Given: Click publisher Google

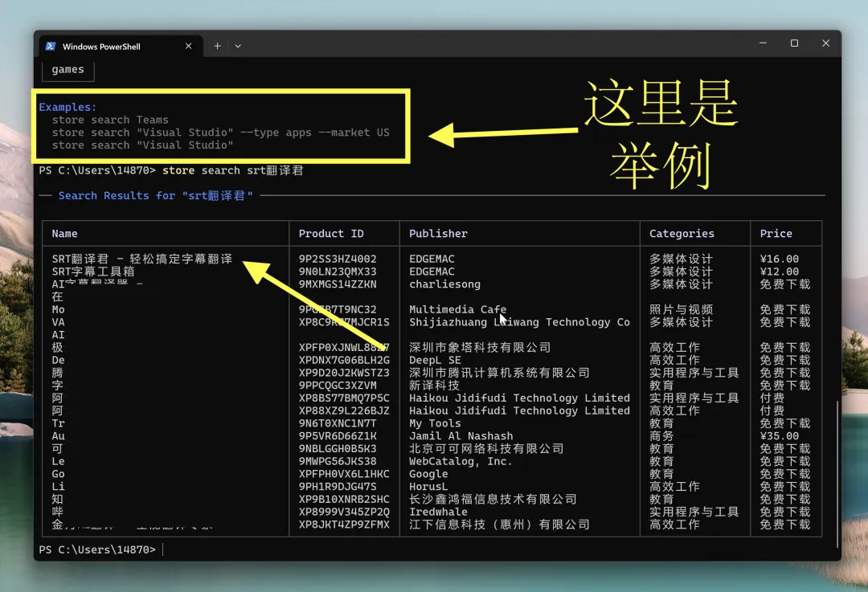Looking at the screenshot, I should pyautogui.click(x=428, y=474).
